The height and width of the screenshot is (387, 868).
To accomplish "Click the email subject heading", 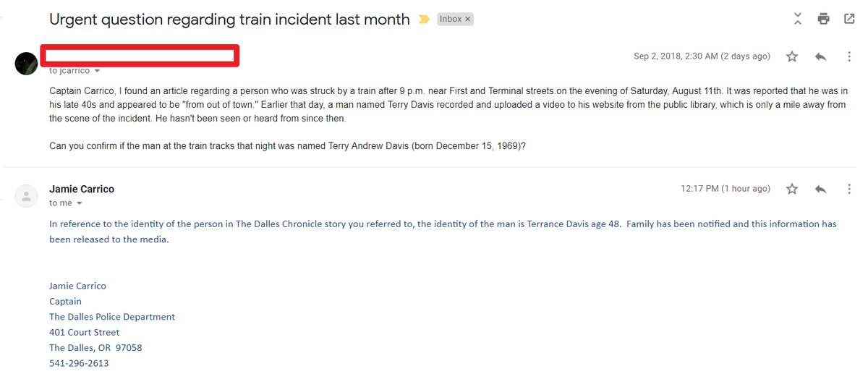I will click(x=229, y=20).
